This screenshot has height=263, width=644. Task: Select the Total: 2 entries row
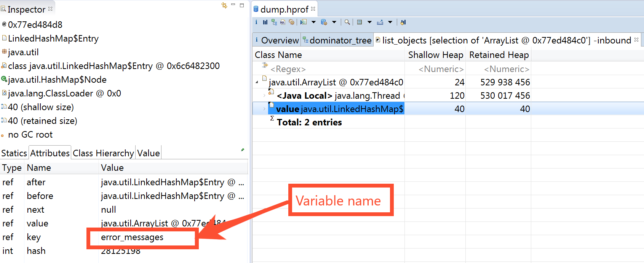309,122
